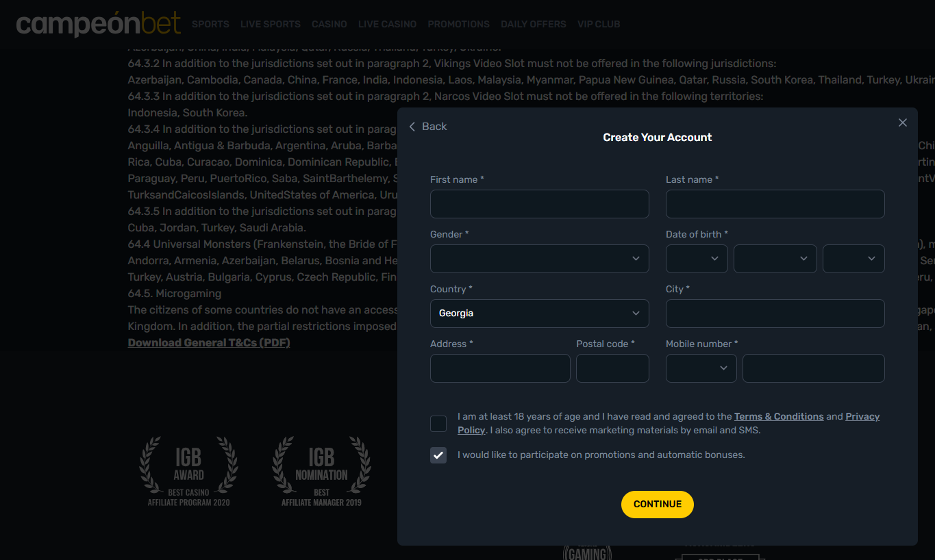Focus the Postal code input field
The height and width of the screenshot is (560, 935).
612,368
